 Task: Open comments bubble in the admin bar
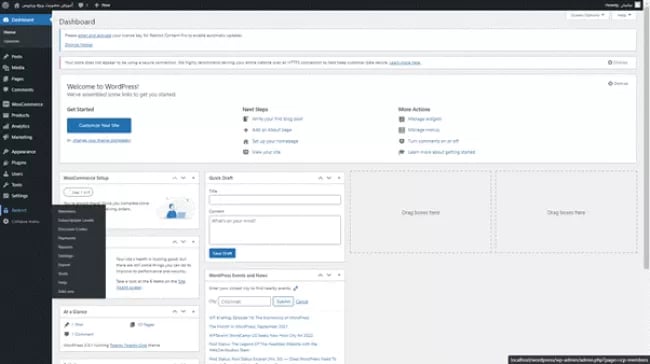click(x=81, y=5)
